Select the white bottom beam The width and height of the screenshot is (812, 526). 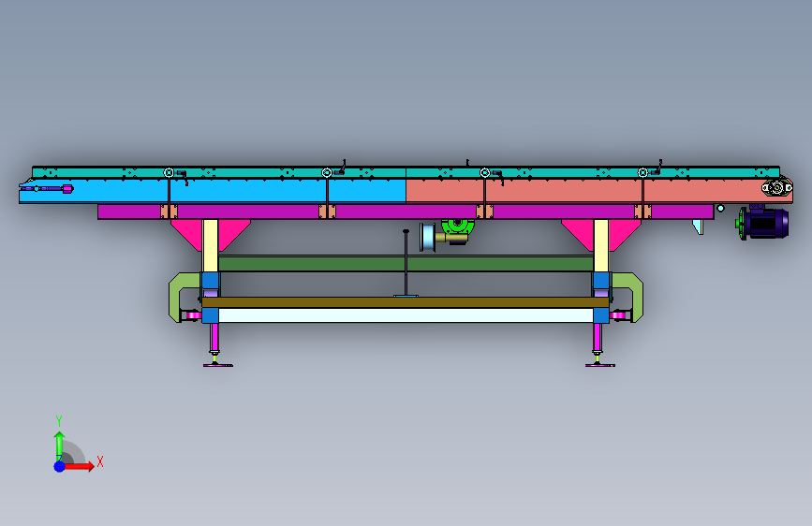tap(406, 315)
